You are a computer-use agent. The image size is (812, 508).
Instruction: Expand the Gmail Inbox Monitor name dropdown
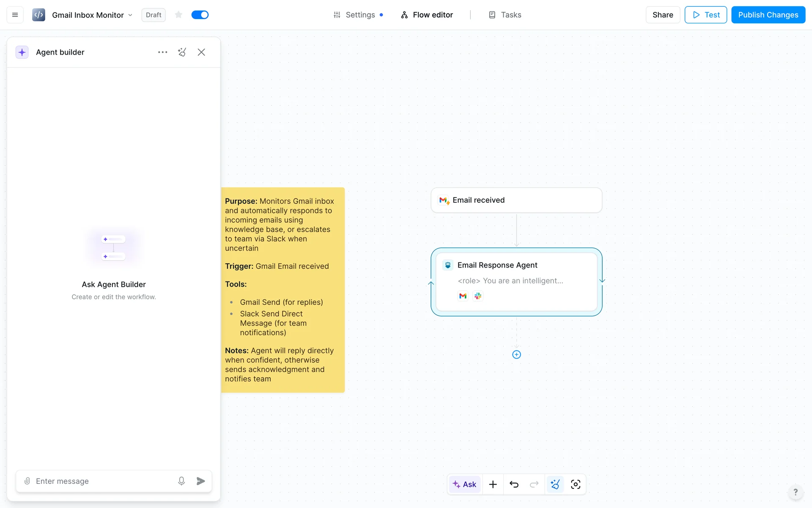(x=130, y=15)
